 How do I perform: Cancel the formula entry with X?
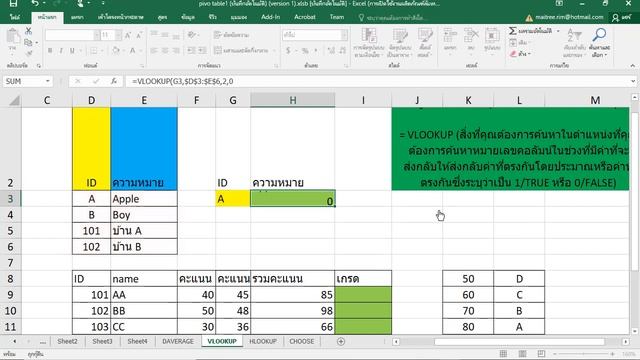[78, 81]
